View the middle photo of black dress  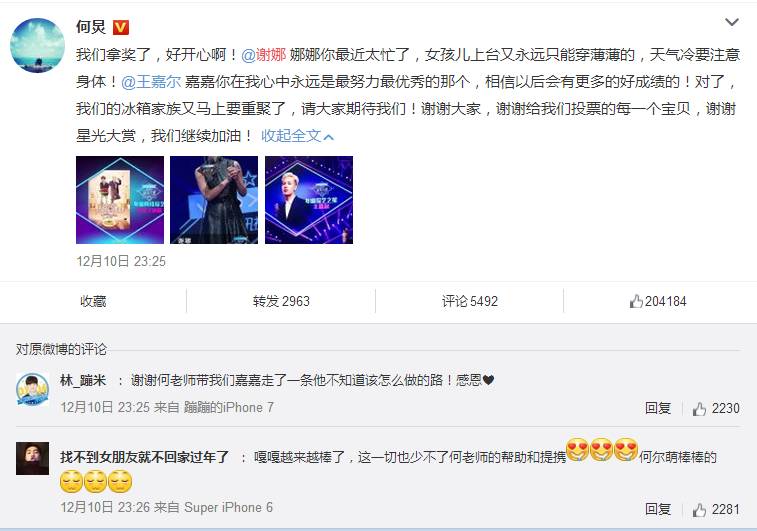coord(214,200)
